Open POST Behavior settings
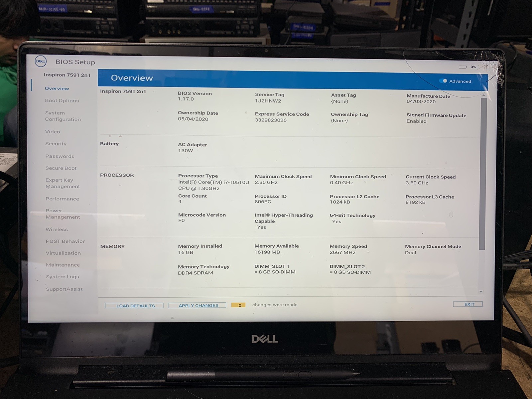Viewport: 532px width, 399px height. click(x=65, y=241)
